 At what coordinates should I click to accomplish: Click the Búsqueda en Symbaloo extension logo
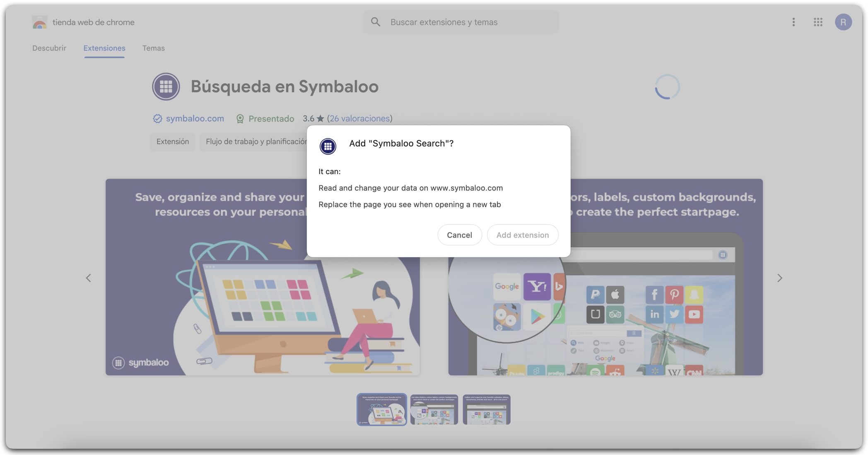tap(166, 87)
